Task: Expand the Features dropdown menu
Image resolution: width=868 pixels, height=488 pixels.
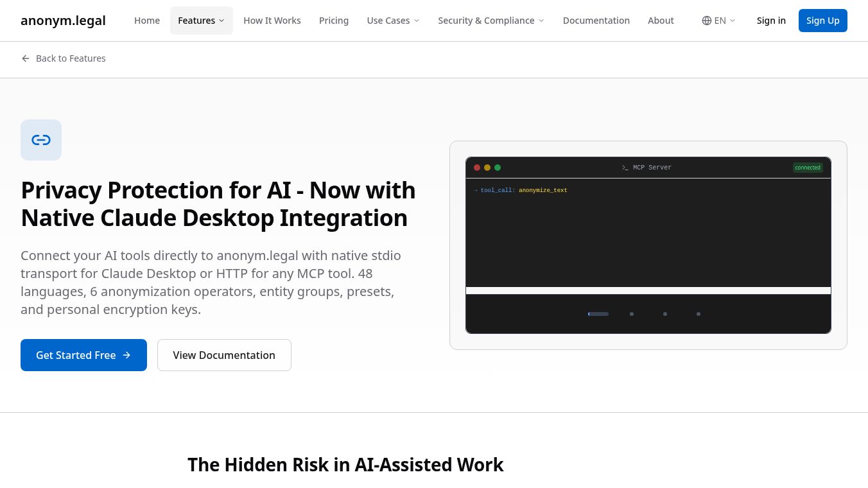Action: click(x=202, y=21)
